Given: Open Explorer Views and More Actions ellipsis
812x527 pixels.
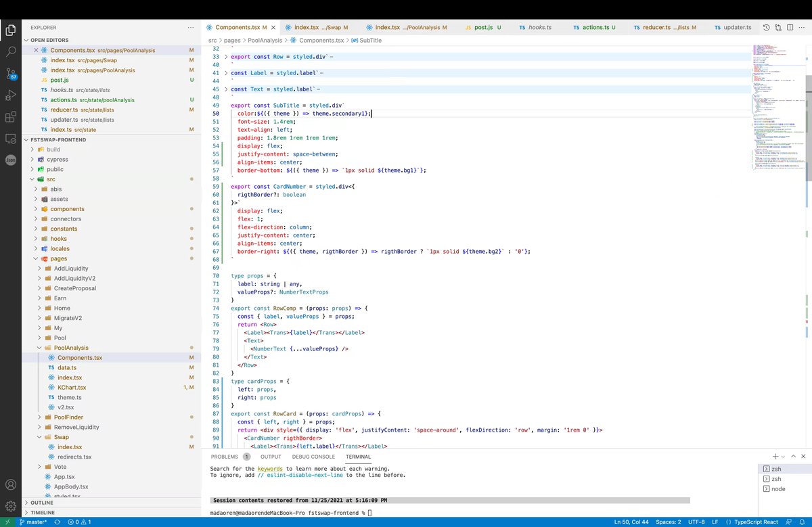Looking at the screenshot, I should point(191,27).
